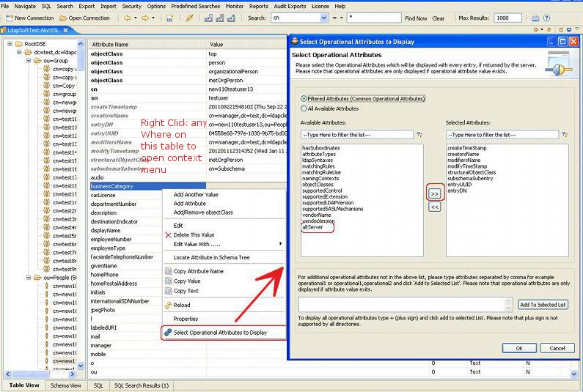583x392 pixels.
Task: Collapse the RootDSE tree node
Action: click(x=10, y=44)
